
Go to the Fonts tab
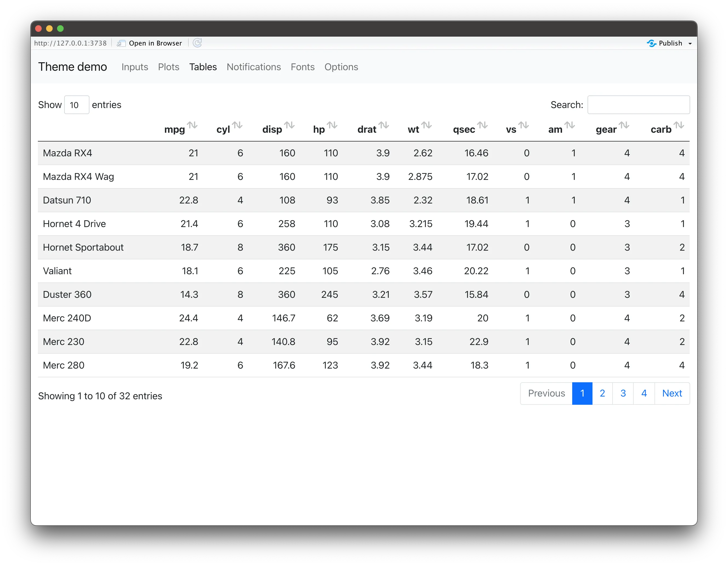(x=302, y=67)
